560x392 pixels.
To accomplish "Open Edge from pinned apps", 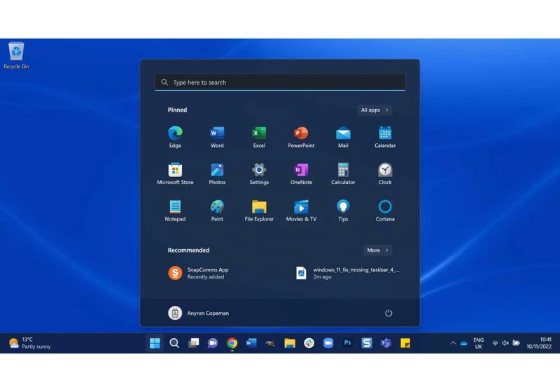I will click(x=175, y=137).
